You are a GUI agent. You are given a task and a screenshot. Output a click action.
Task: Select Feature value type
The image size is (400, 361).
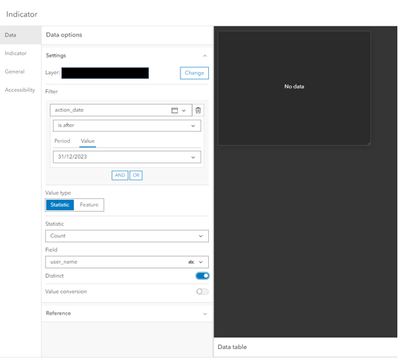[x=89, y=205]
